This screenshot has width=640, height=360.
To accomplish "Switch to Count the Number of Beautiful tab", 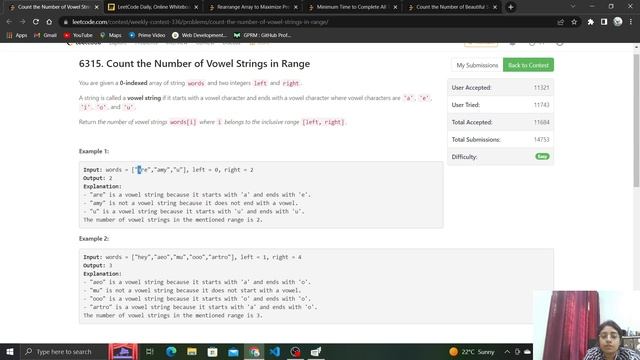I will click(451, 7).
